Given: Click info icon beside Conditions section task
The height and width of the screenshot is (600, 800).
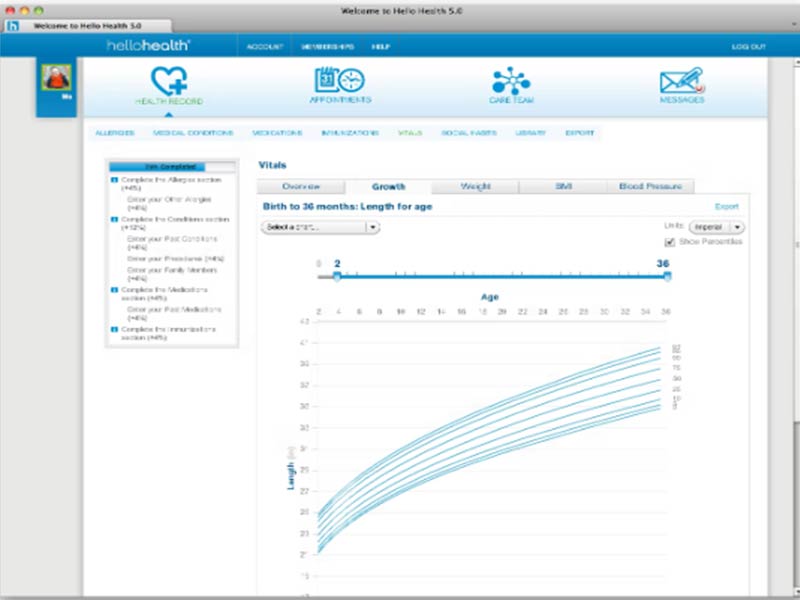Looking at the screenshot, I should click(x=114, y=219).
